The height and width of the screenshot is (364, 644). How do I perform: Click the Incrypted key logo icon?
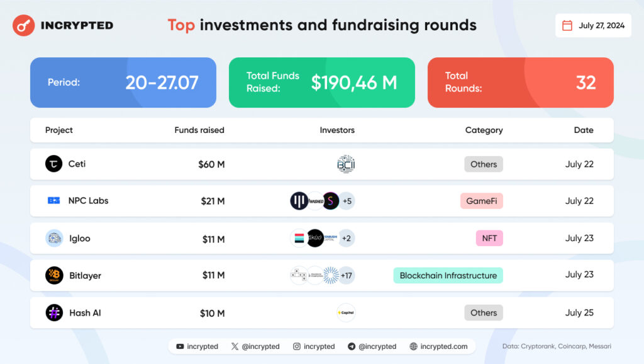pos(24,26)
